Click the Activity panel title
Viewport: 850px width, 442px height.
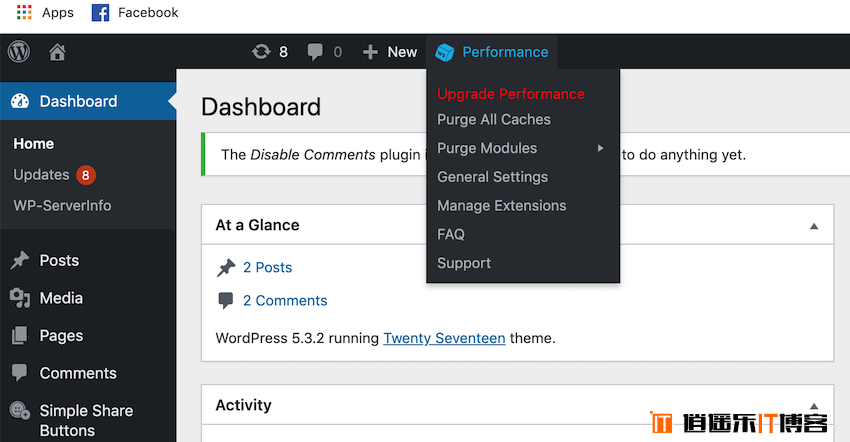tap(243, 405)
